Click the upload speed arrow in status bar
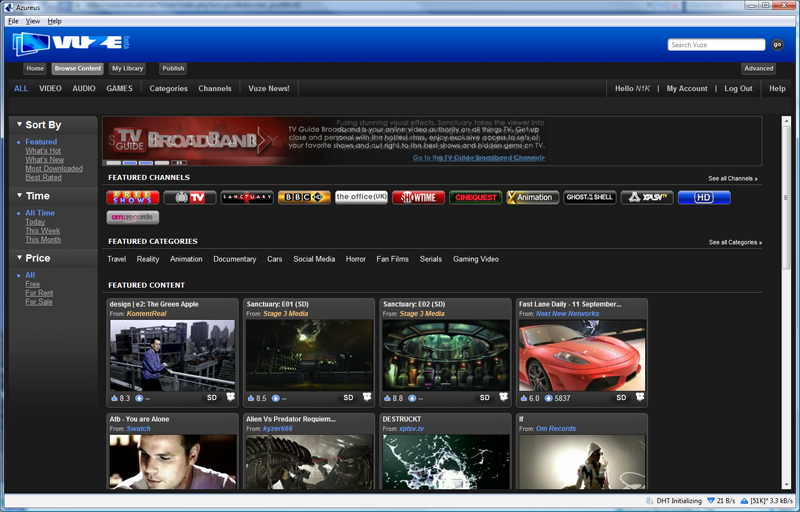Image resolution: width=800 pixels, height=512 pixels. [744, 501]
